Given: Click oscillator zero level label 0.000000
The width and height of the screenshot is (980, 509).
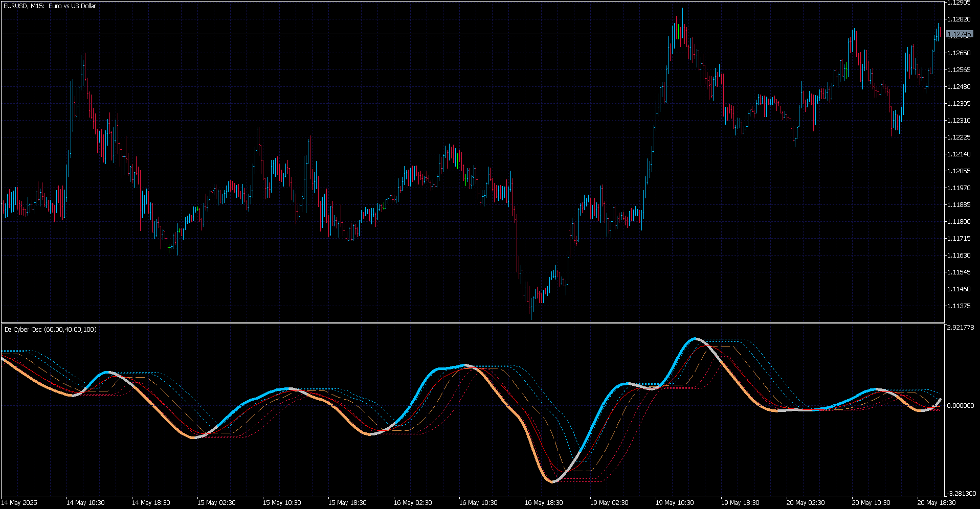Looking at the screenshot, I should pos(961,406).
